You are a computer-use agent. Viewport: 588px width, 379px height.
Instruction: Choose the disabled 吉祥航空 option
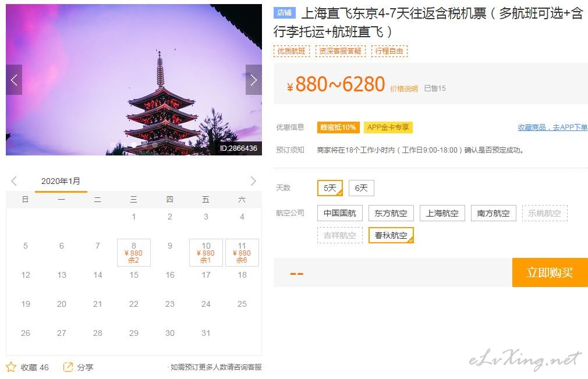[x=340, y=235]
